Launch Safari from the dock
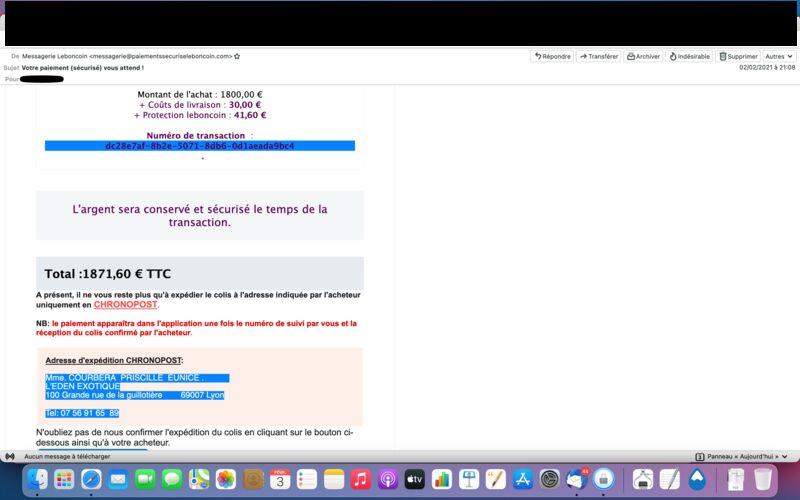This screenshot has height=500, width=800. (x=91, y=479)
